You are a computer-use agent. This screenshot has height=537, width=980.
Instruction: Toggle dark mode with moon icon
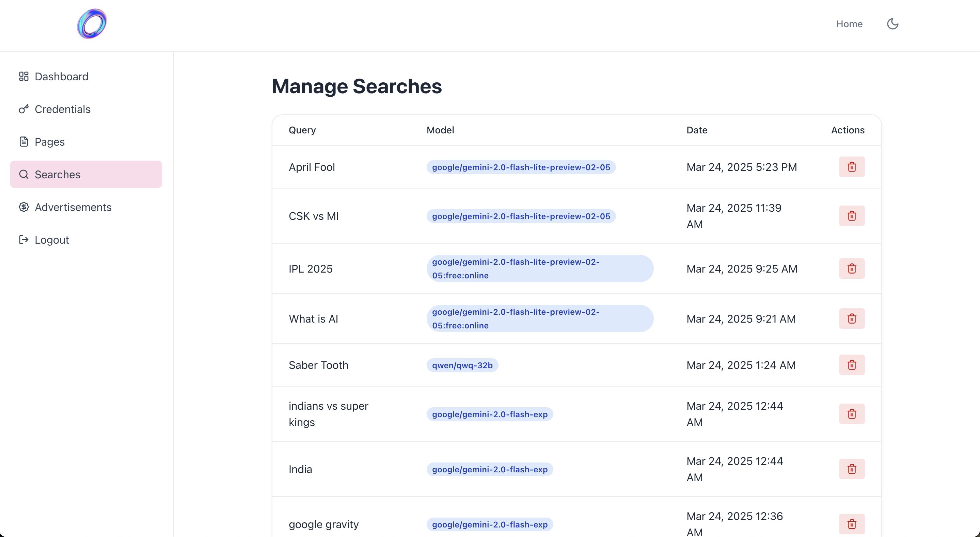pyautogui.click(x=892, y=24)
